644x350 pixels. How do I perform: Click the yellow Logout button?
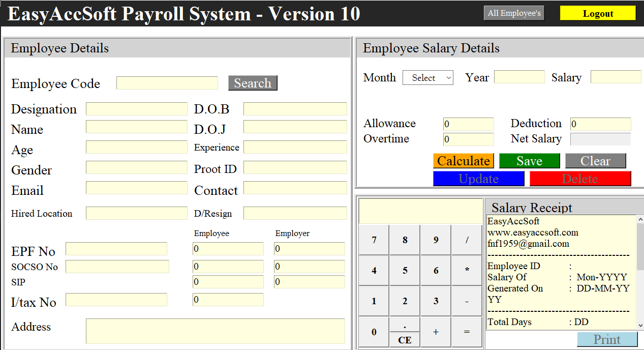click(x=598, y=13)
